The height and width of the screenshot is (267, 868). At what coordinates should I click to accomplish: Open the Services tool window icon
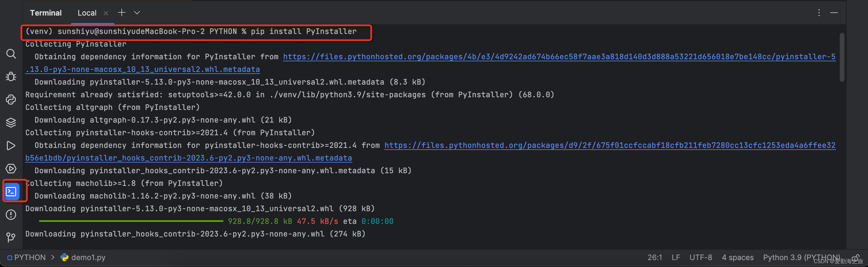coord(11,168)
